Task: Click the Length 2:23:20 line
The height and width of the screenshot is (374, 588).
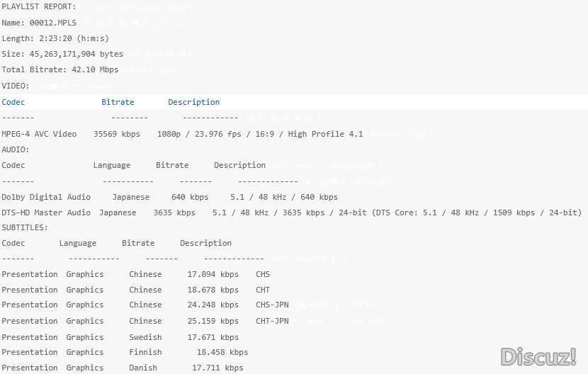Action: coord(55,38)
